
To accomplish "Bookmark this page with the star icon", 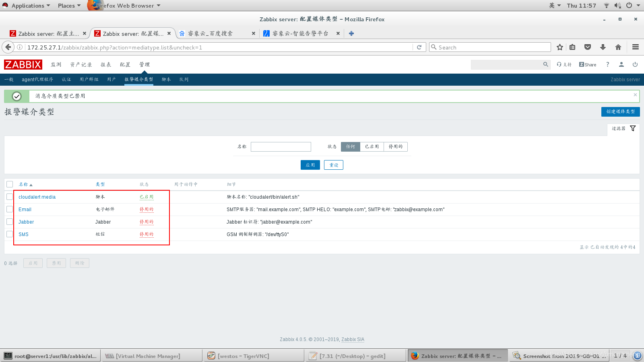I will pyautogui.click(x=559, y=47).
